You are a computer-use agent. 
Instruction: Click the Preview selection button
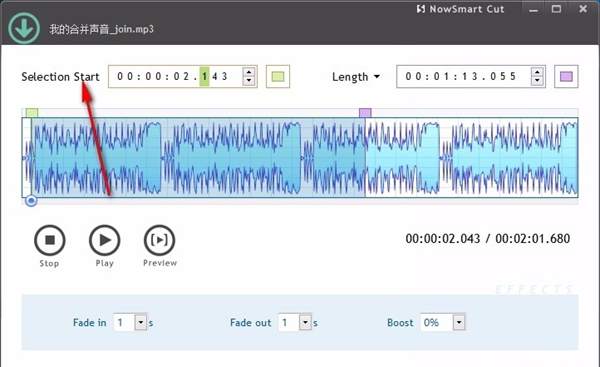pos(160,240)
